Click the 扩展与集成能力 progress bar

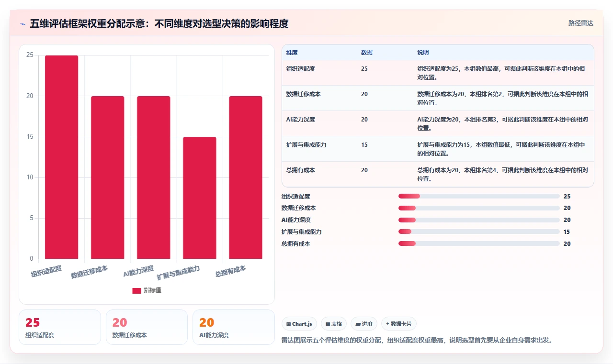pos(479,232)
